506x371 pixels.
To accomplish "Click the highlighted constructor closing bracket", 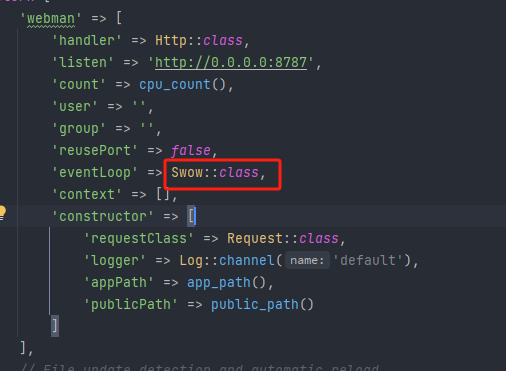I will tap(55, 326).
